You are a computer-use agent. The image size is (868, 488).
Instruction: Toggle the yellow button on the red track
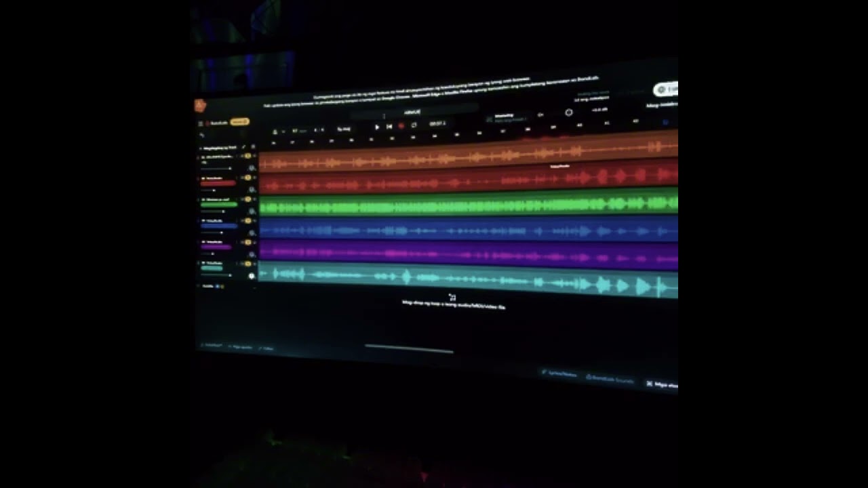point(248,178)
